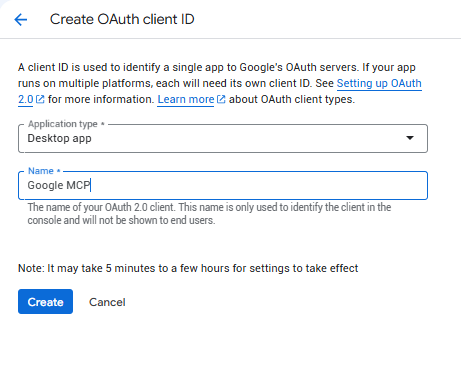This screenshot has width=461, height=367.
Task: Open the Application type dropdown
Action: click(223, 138)
